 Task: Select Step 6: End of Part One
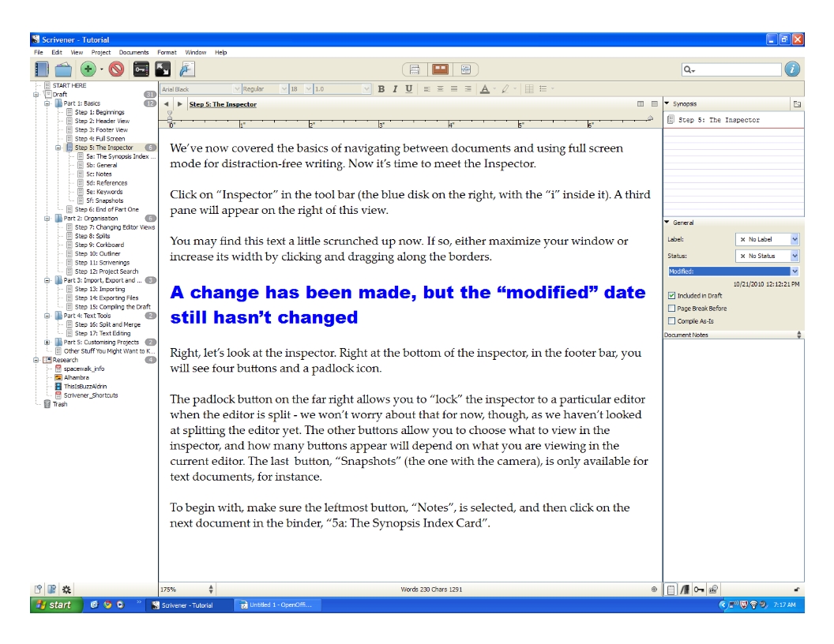point(107,209)
